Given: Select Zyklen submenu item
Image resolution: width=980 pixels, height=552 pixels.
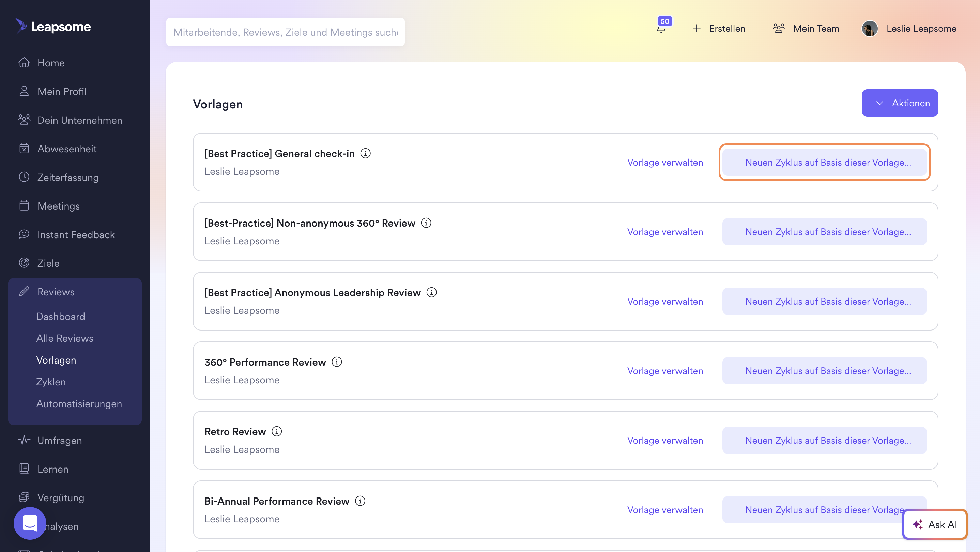Looking at the screenshot, I should [x=51, y=382].
